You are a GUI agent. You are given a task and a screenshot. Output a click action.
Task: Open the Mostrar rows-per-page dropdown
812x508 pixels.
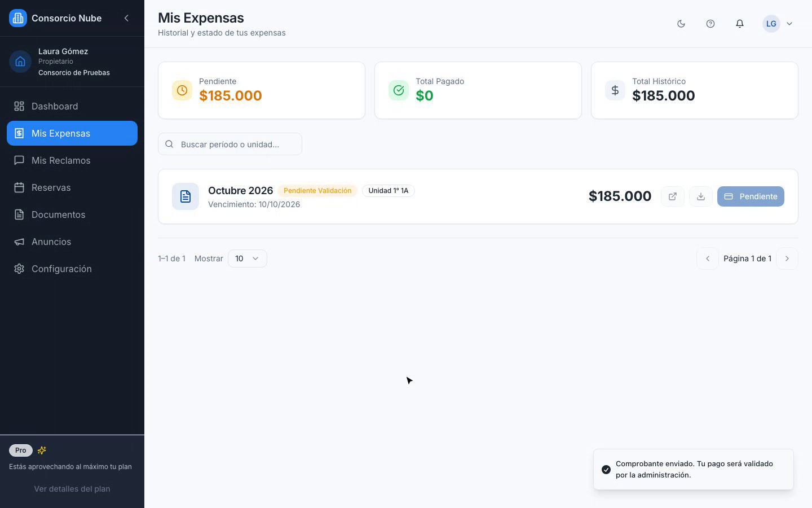248,259
